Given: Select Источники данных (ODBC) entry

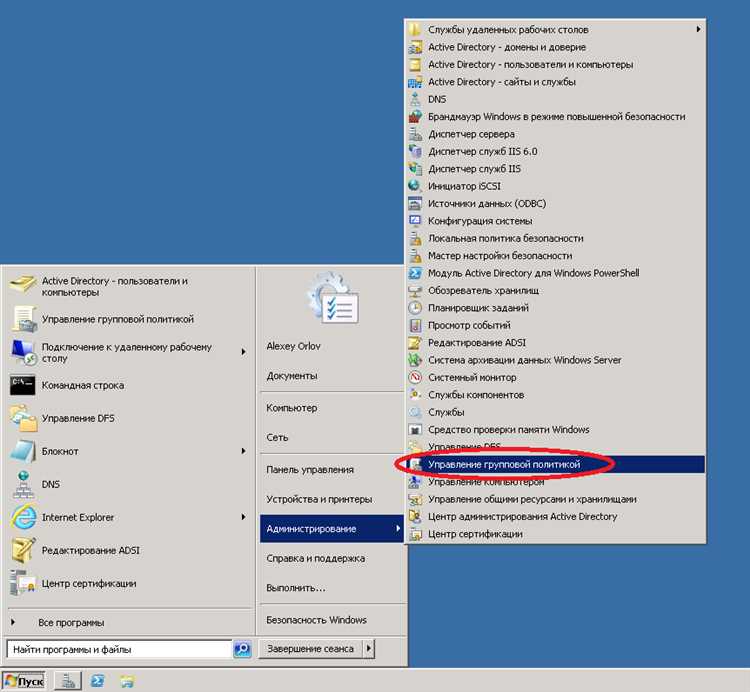Looking at the screenshot, I should click(x=555, y=204).
